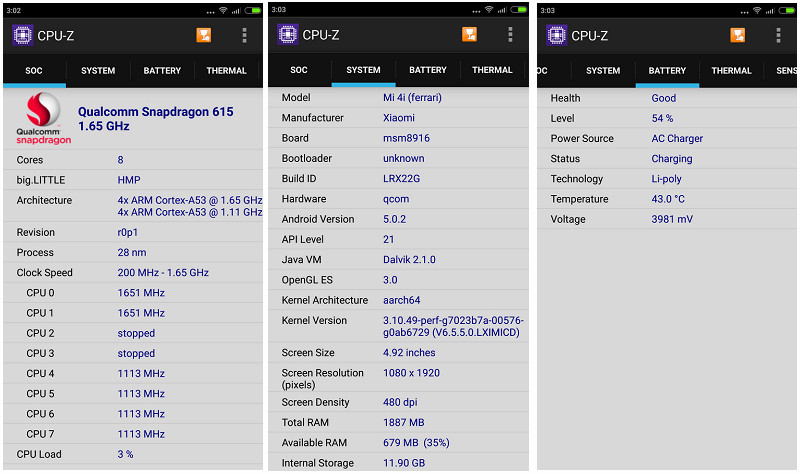The height and width of the screenshot is (474, 800).
Task: Click the Java VM Dalvik 2.1.0 value
Action: pyautogui.click(x=409, y=260)
